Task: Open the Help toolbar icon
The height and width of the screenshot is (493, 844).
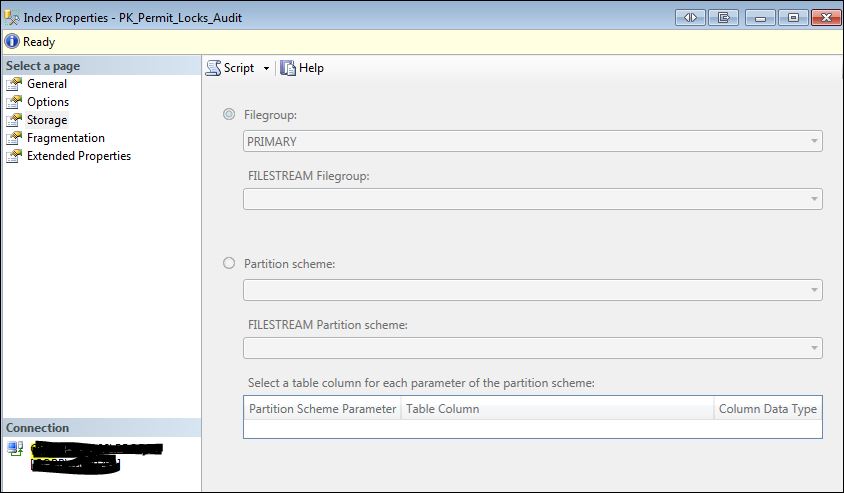Action: [x=288, y=68]
